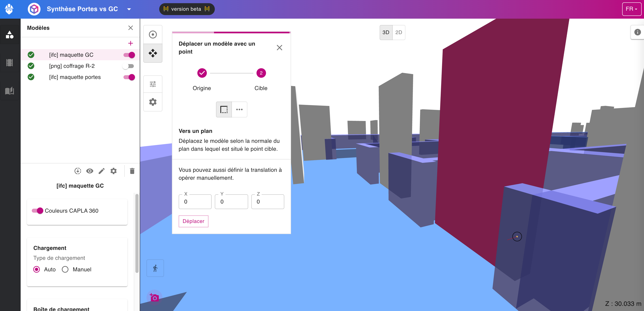Click the Y translation input field
Viewport: 644px width, 311px height.
pos(231,202)
